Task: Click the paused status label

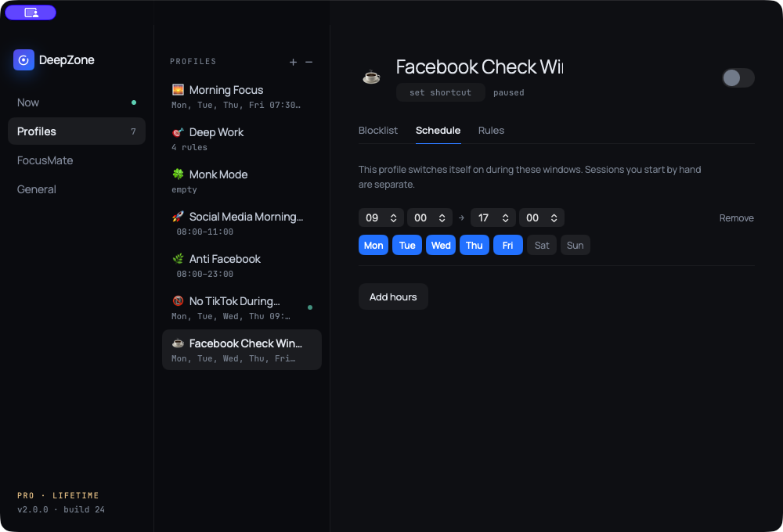Action: 508,92
